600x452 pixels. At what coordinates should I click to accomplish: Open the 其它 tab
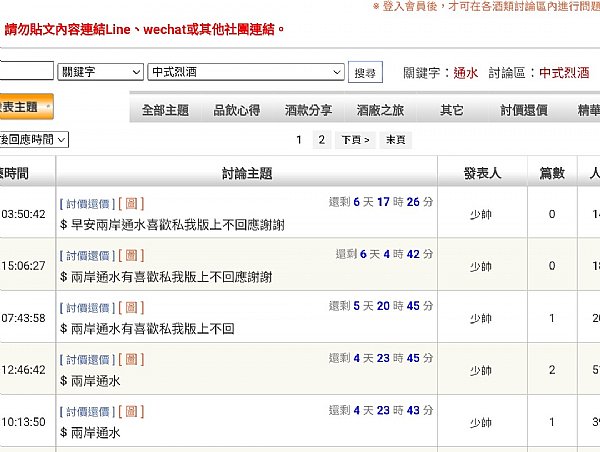452,110
